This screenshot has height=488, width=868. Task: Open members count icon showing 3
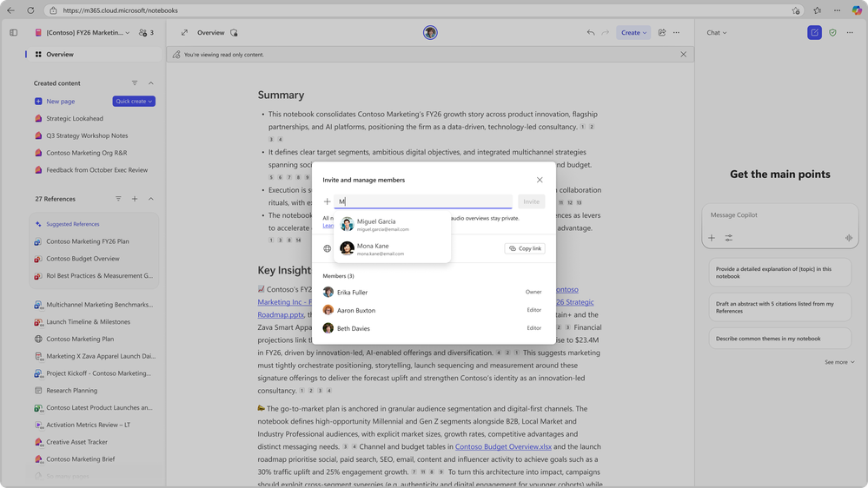[x=146, y=33]
